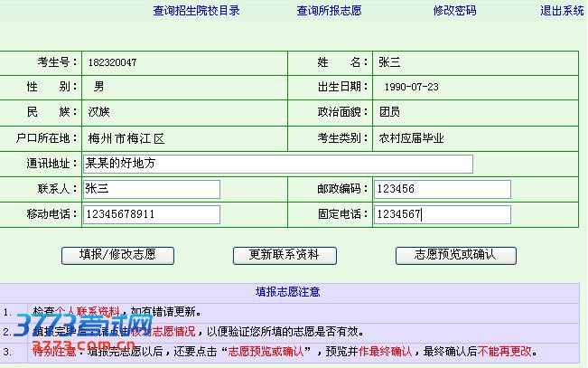Click the 出生日期 value 1990-07-23
This screenshot has width=588, height=368.
411,88
